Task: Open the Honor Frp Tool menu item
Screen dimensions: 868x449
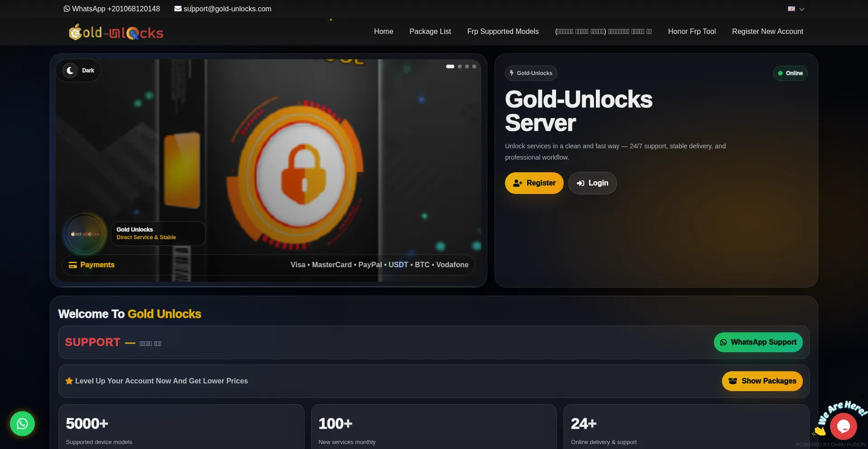Action: 692,32
